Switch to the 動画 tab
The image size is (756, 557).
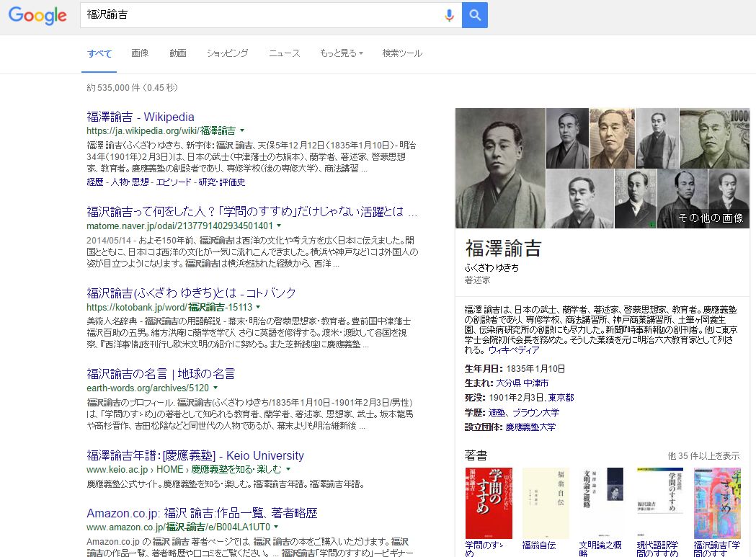tap(177, 53)
